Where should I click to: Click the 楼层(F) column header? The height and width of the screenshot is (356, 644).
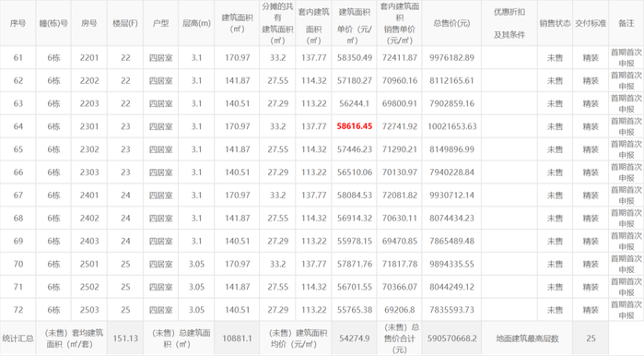125,23
